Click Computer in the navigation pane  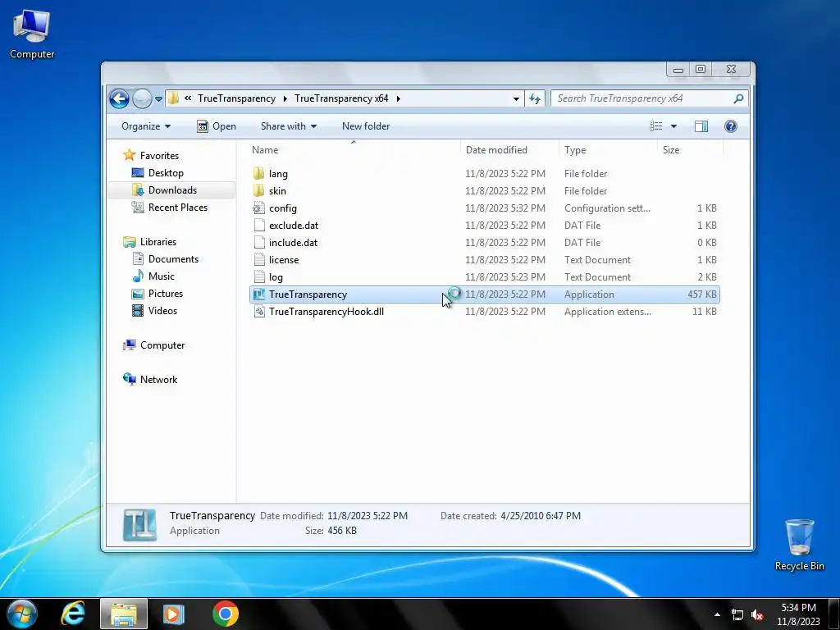coord(162,345)
